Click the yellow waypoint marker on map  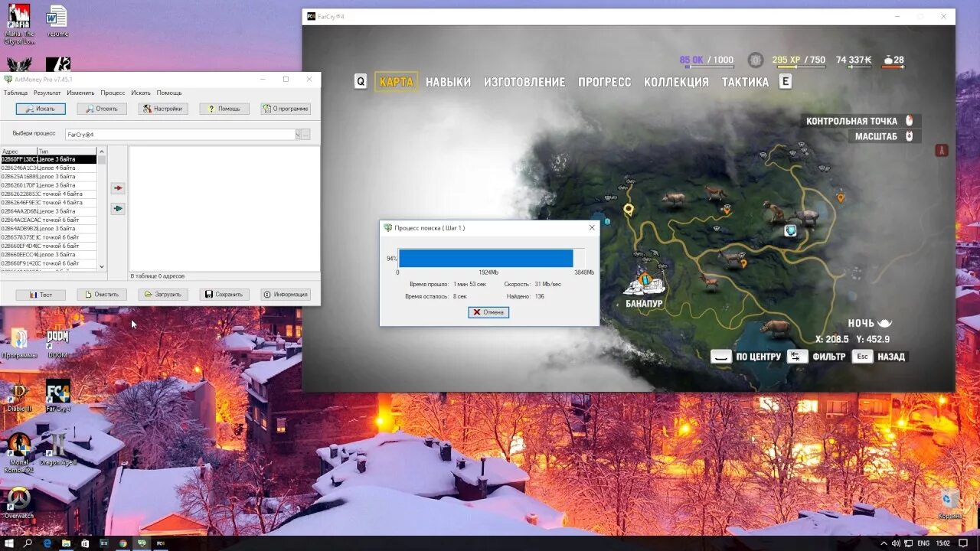coord(629,209)
